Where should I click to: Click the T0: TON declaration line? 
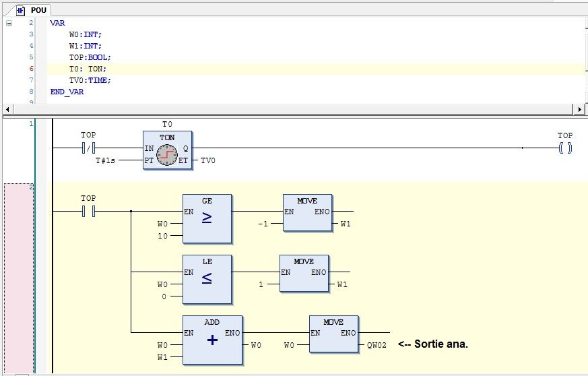88,69
